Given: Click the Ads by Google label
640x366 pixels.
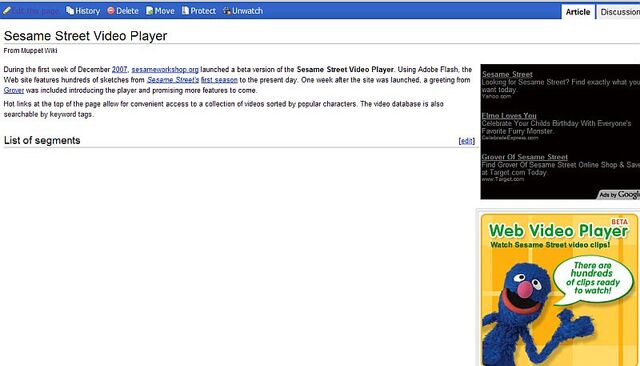Looking at the screenshot, I should coord(619,195).
